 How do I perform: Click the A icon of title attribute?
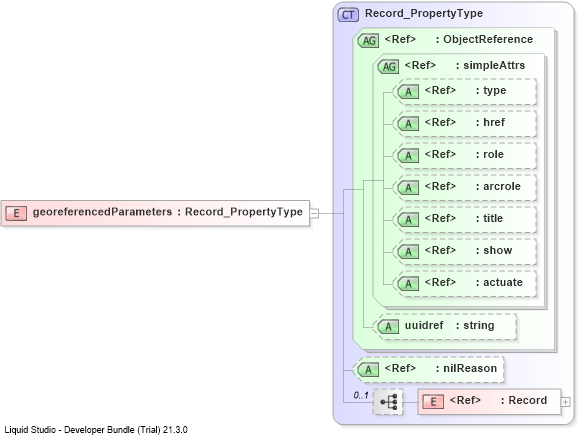pos(408,220)
